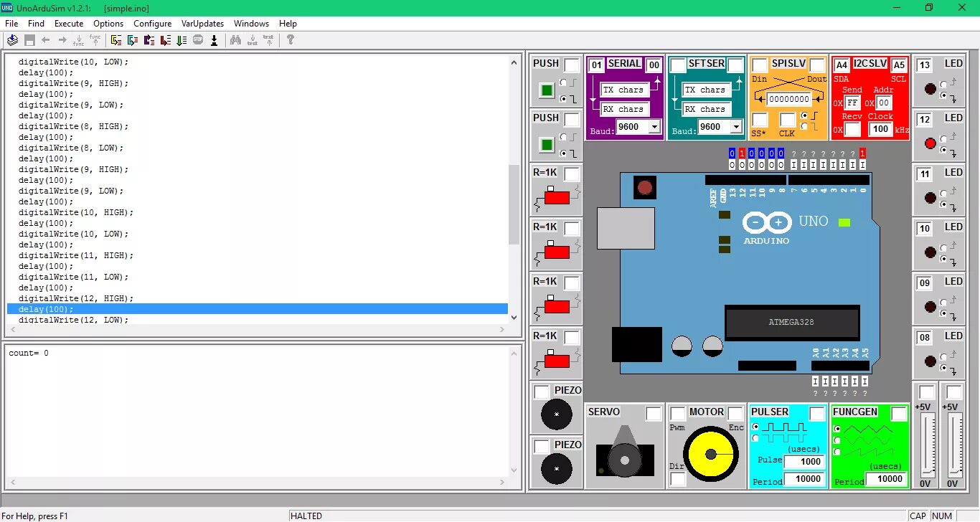Image resolution: width=980 pixels, height=522 pixels.
Task: Click the SERIAL RX chars field
Action: click(x=625, y=109)
